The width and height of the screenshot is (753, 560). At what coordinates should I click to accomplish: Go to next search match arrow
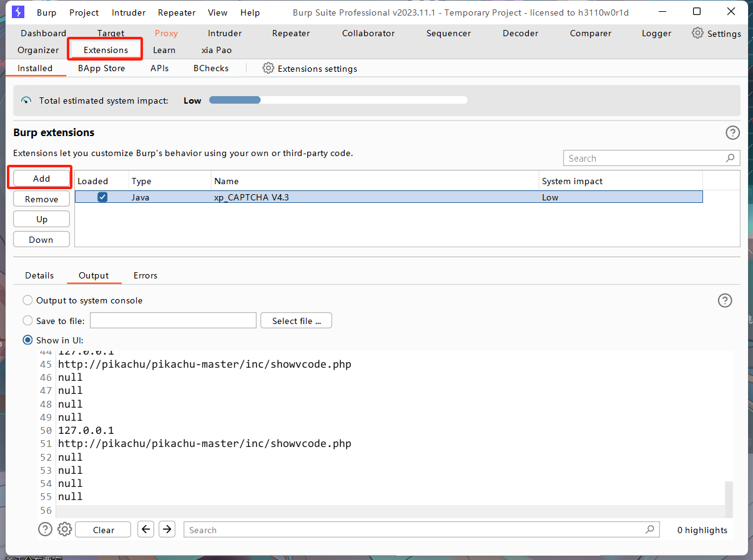point(167,529)
